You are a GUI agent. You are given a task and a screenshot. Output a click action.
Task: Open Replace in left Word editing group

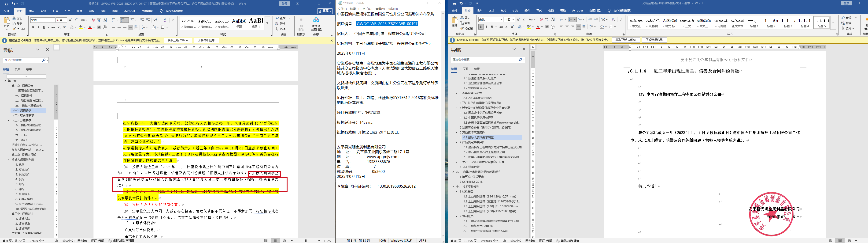click(280, 24)
